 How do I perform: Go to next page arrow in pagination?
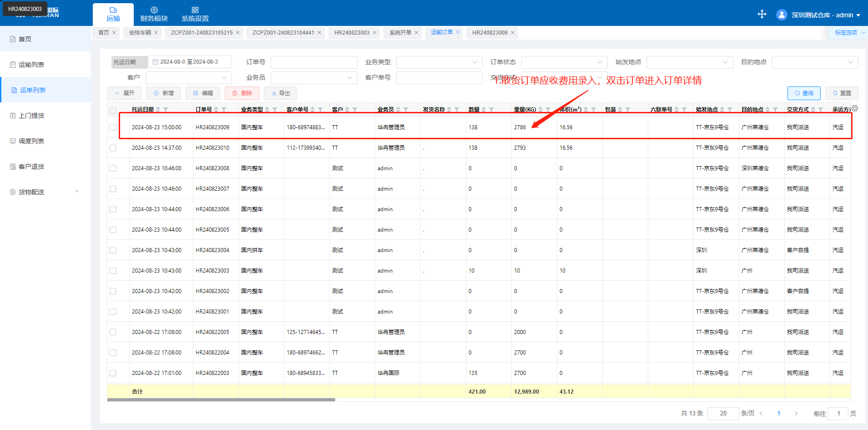(796, 413)
